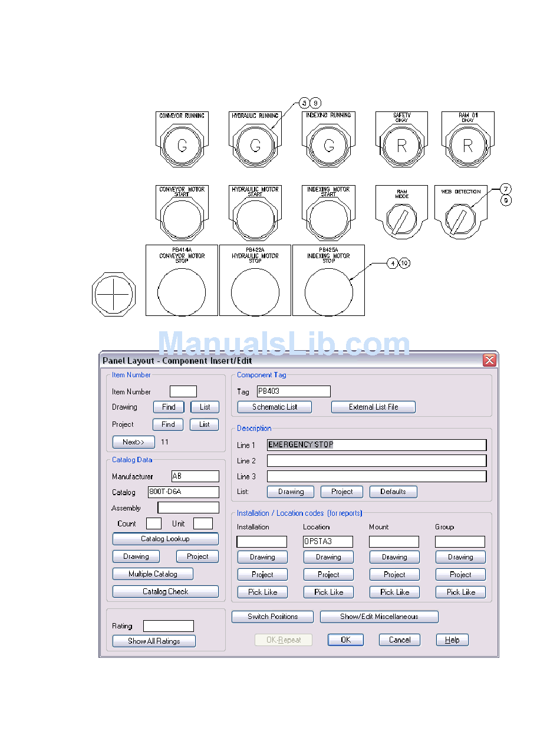
Task: Click Project button under Group
Action: click(x=460, y=575)
